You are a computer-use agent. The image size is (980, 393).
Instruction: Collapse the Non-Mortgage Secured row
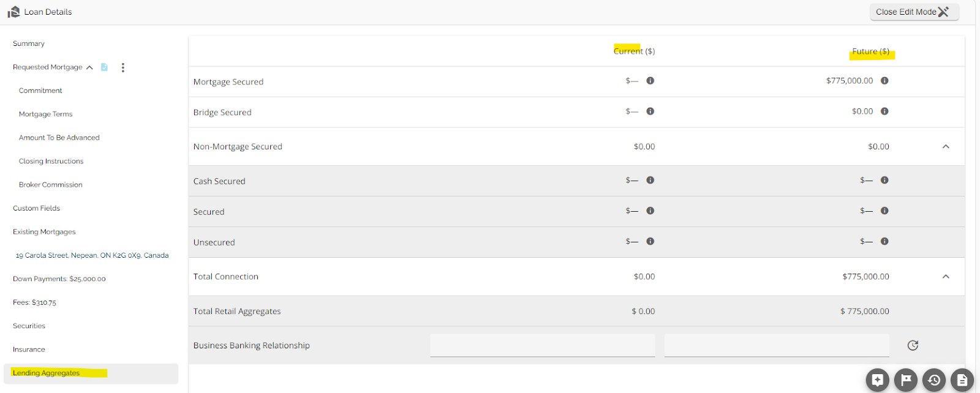(x=946, y=146)
